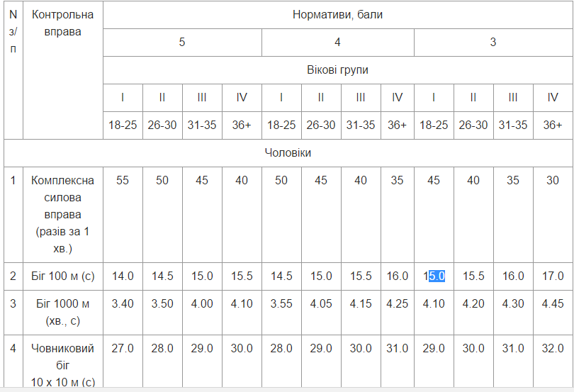The height and width of the screenshot is (392, 574).
Task: Select the 3.40 cell in the 1000 m row
Action: [123, 303]
